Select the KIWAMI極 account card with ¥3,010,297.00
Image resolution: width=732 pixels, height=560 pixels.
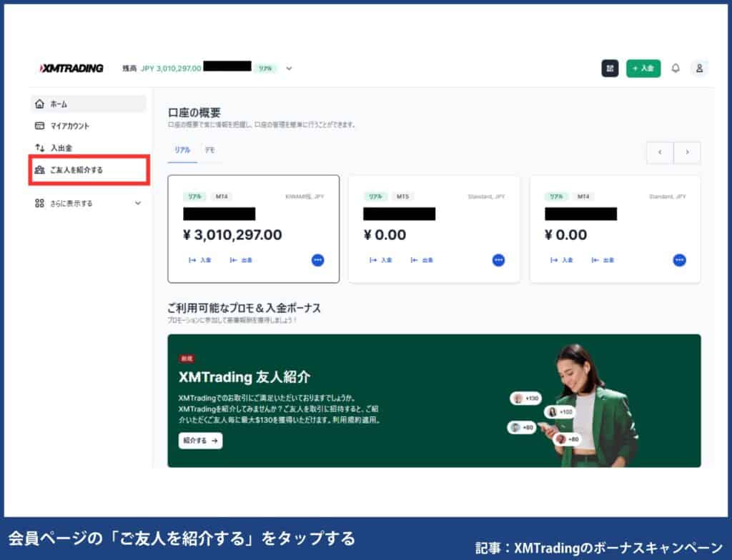[254, 229]
